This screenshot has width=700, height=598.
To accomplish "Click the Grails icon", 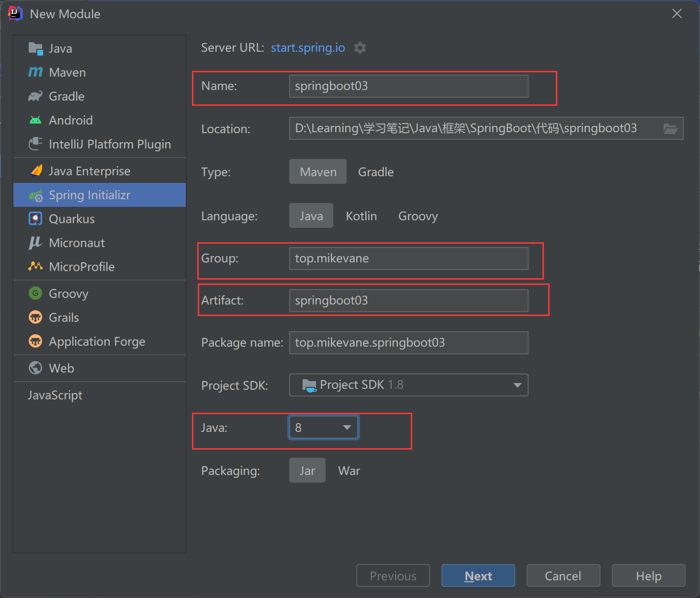I will 35,317.
